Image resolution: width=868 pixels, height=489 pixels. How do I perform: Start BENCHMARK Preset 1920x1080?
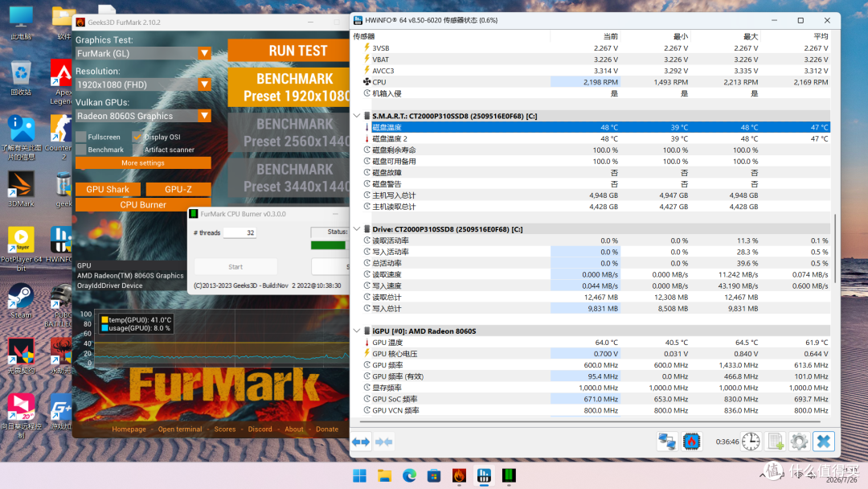(x=289, y=87)
